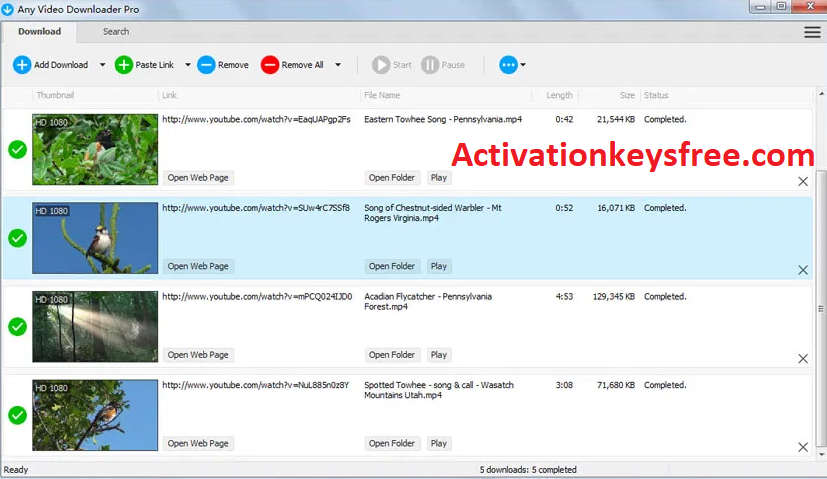Click the Pause toolbar icon

[430, 65]
